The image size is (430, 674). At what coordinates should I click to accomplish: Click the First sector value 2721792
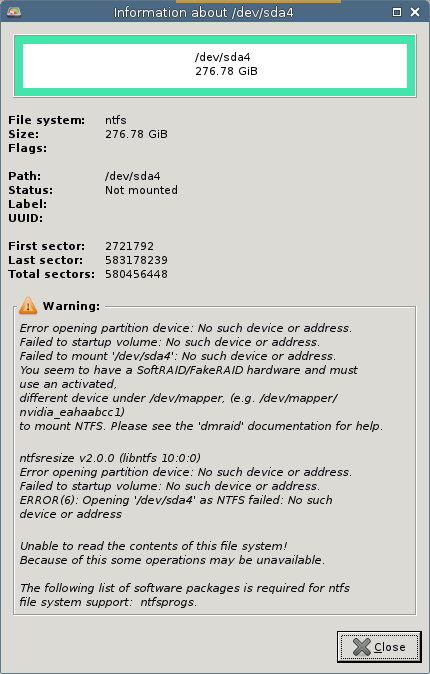click(x=129, y=246)
